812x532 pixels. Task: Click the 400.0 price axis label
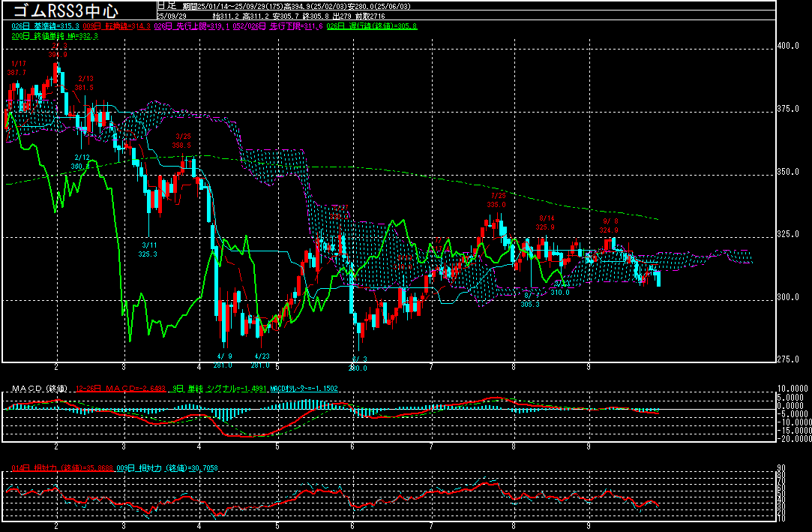coord(788,46)
